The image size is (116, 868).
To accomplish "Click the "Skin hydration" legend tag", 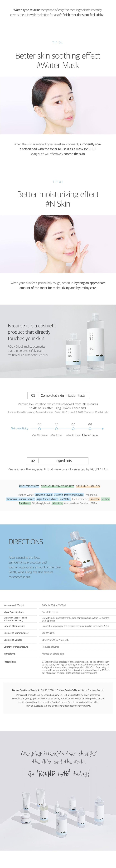I will 29,486.
